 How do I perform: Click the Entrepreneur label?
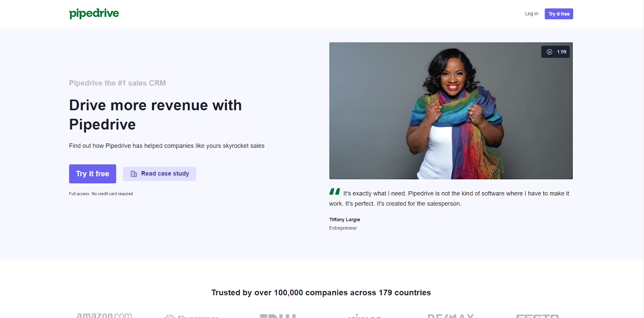343,228
